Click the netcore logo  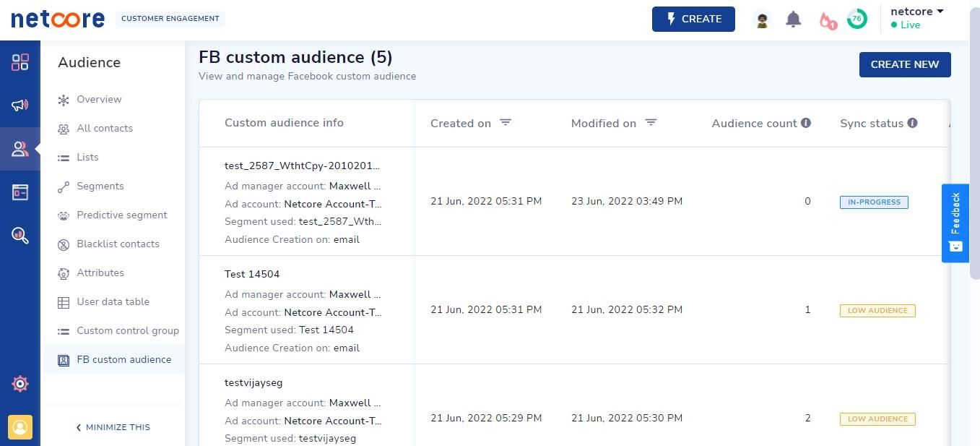(x=58, y=19)
